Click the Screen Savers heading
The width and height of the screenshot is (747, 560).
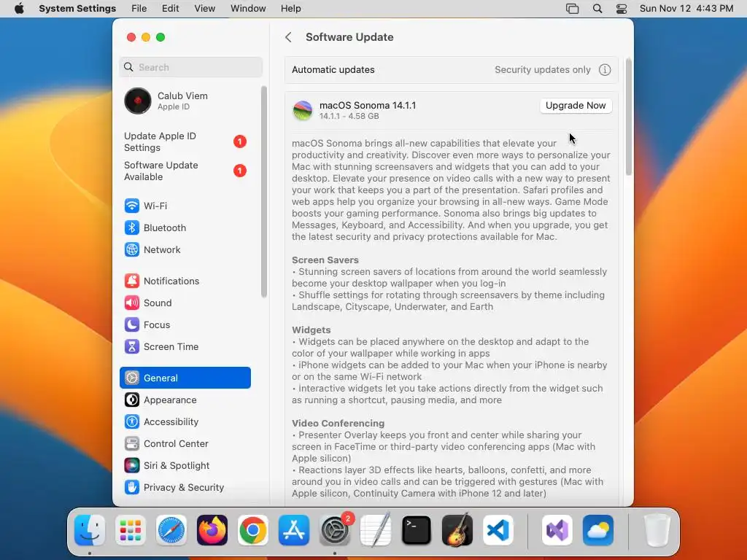(x=325, y=260)
